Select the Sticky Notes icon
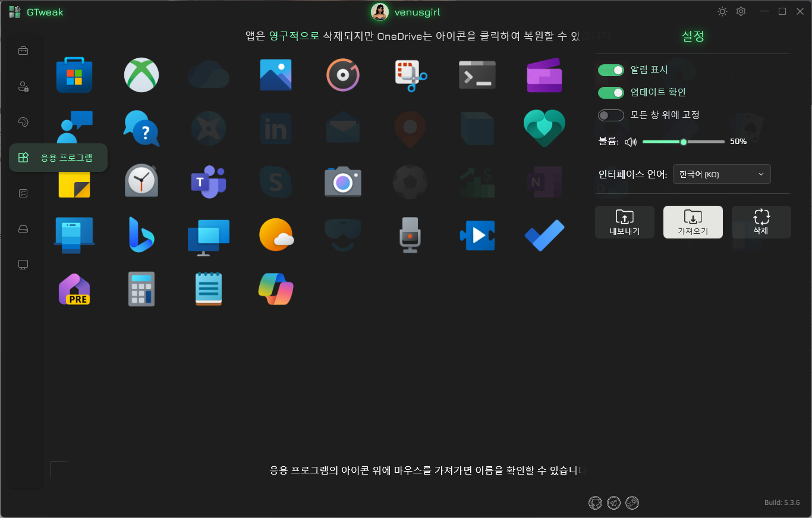 pyautogui.click(x=74, y=184)
